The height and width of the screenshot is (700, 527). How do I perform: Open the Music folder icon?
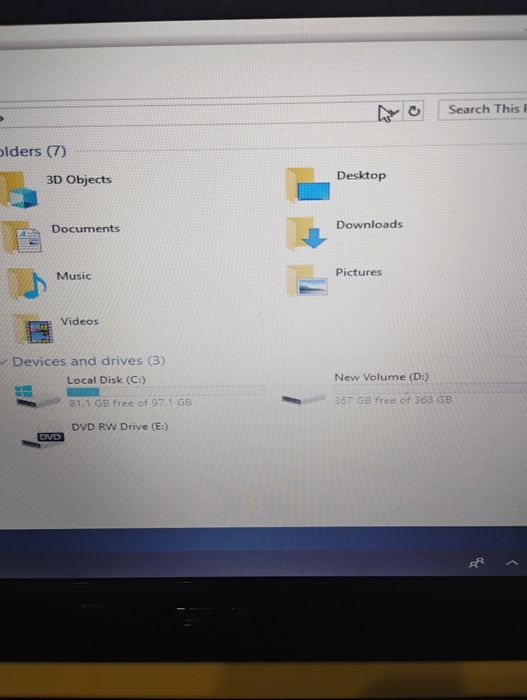[x=26, y=283]
